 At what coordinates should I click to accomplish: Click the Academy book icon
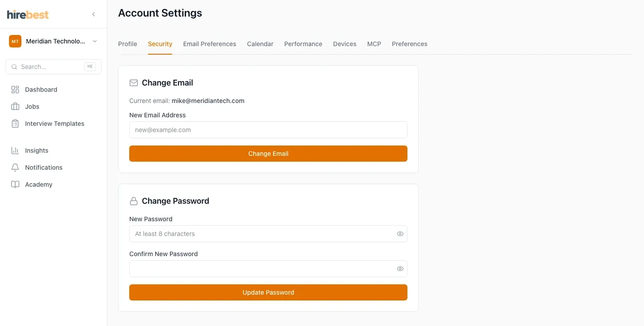coord(15,184)
